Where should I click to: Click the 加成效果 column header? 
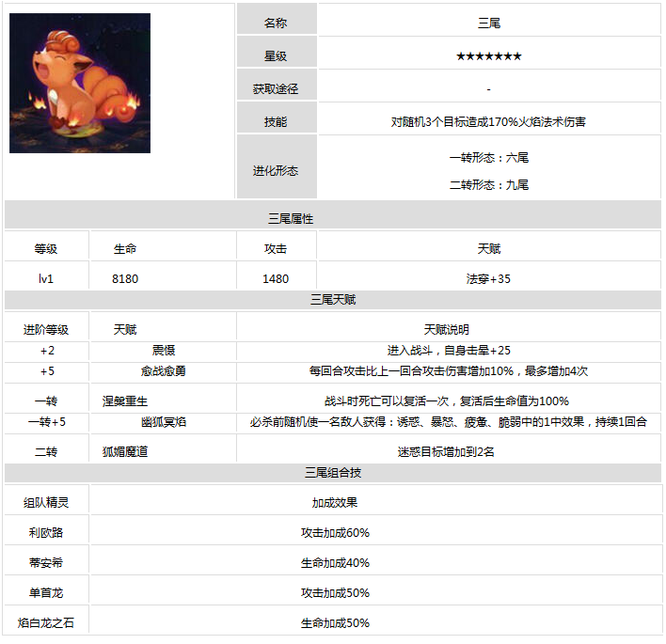(335, 503)
